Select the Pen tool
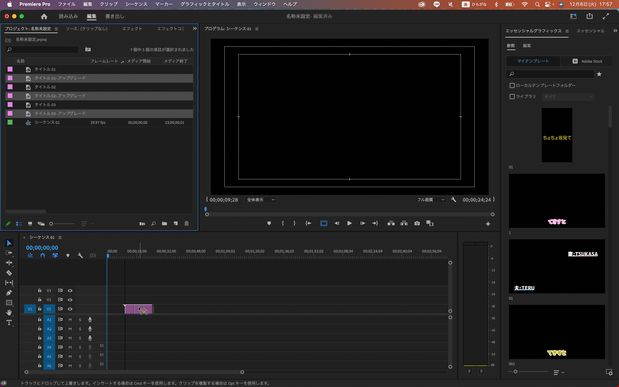619x387 pixels. (9, 293)
